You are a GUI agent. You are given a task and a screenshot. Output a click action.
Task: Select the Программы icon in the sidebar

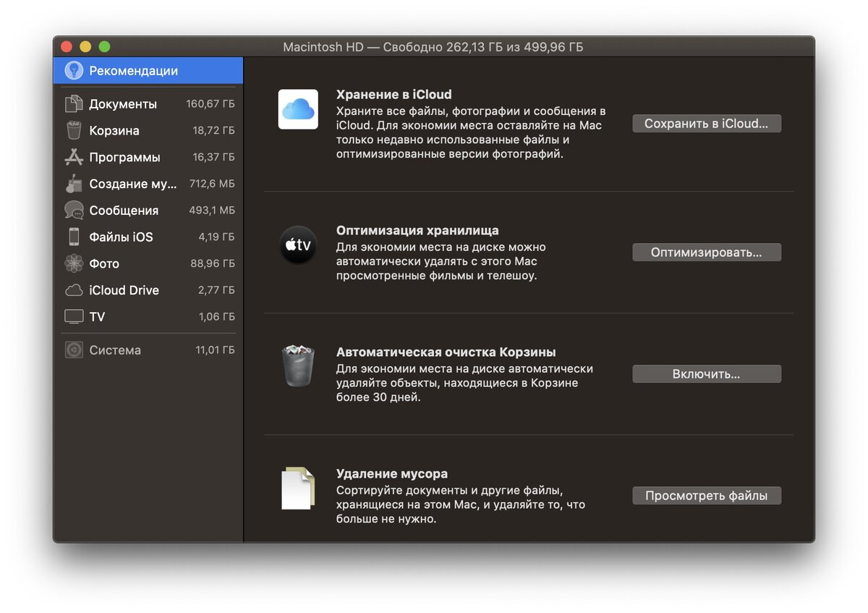[75, 157]
